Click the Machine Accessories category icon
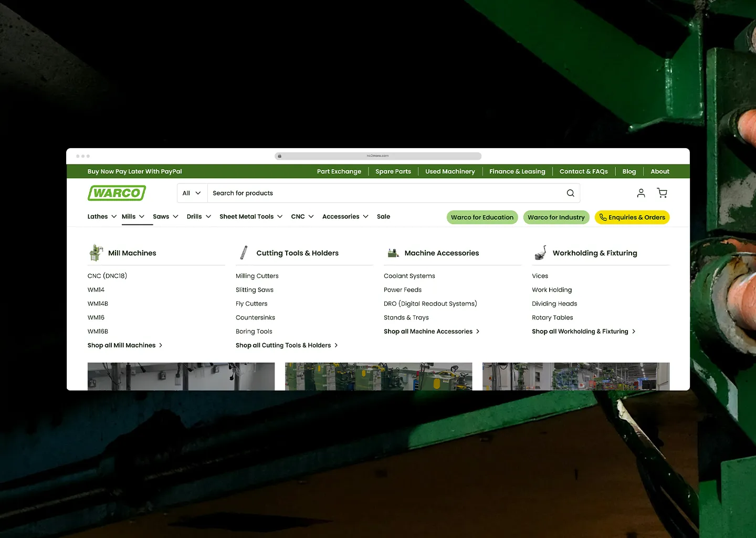 click(393, 253)
